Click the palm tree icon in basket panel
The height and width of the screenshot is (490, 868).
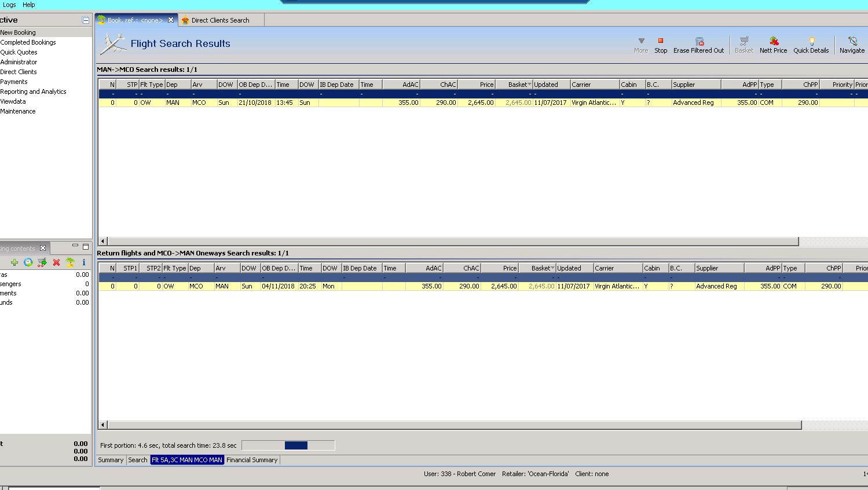(70, 262)
